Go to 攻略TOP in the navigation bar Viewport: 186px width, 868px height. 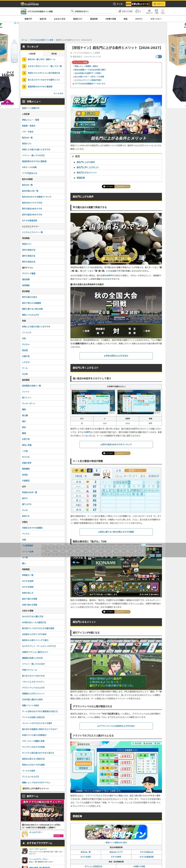coord(28,19)
